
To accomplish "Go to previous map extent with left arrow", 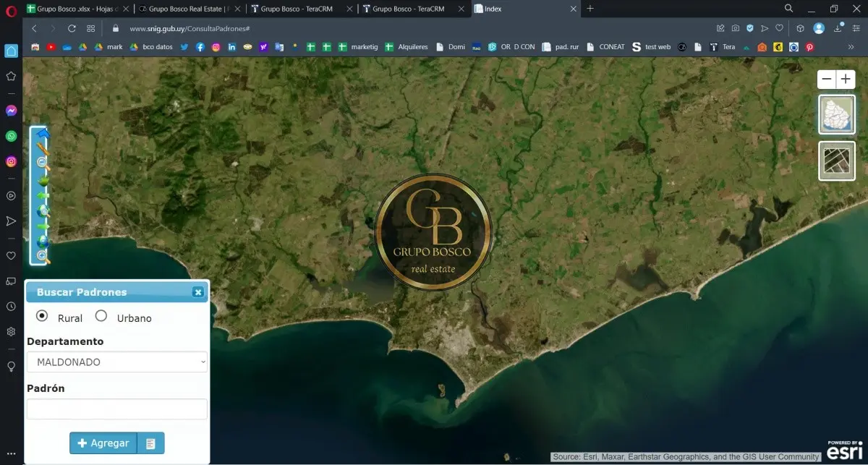I will [43, 195].
